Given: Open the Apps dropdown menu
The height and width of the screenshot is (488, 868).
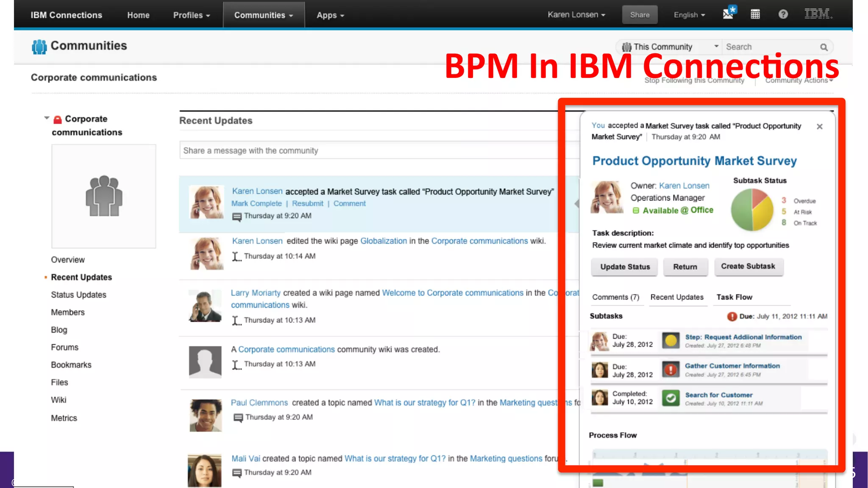Looking at the screenshot, I should point(330,15).
